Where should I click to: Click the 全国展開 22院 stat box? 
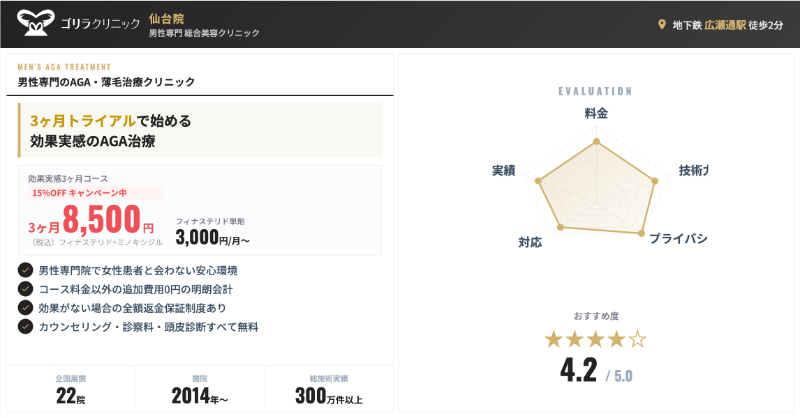(70, 389)
